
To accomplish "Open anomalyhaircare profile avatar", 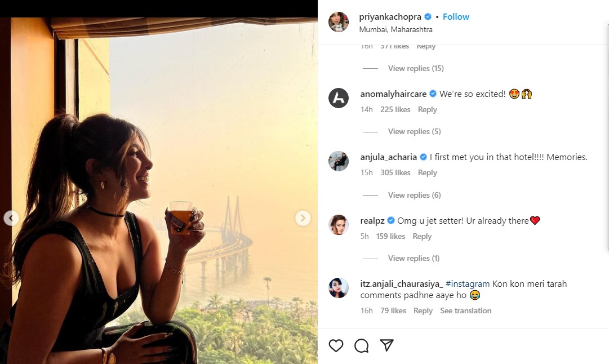I will [339, 98].
